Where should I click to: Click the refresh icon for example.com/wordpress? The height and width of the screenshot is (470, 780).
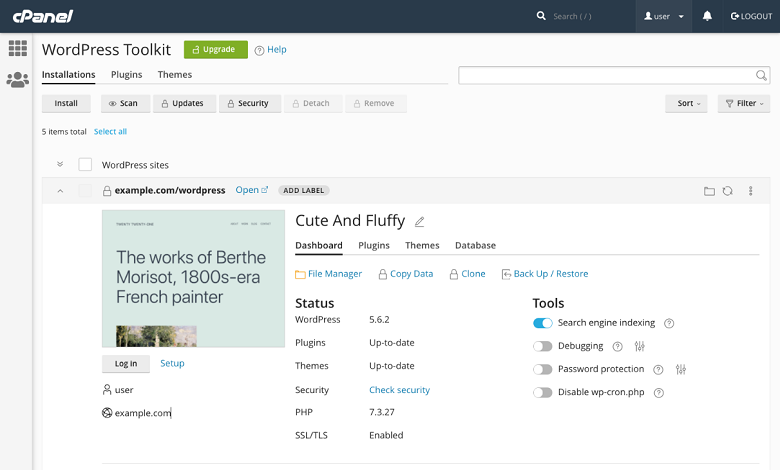click(728, 191)
